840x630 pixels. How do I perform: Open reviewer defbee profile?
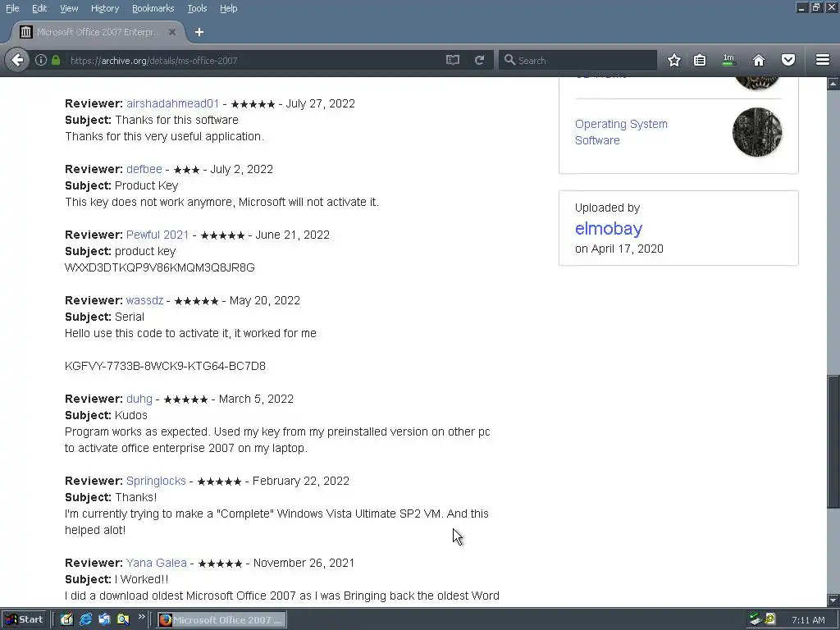[x=144, y=169]
